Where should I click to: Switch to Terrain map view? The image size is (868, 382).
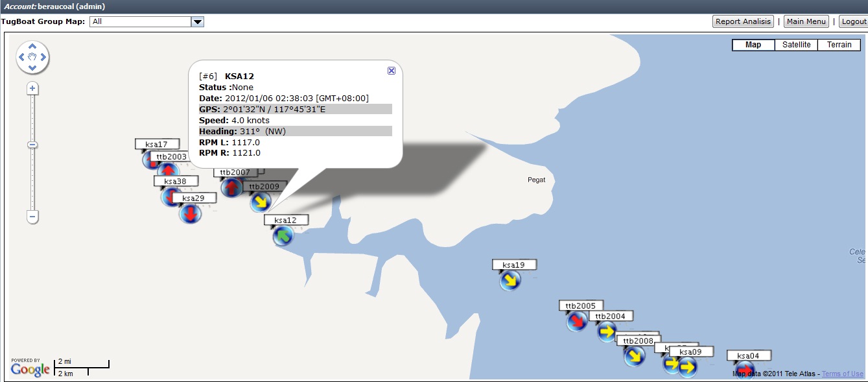(839, 45)
